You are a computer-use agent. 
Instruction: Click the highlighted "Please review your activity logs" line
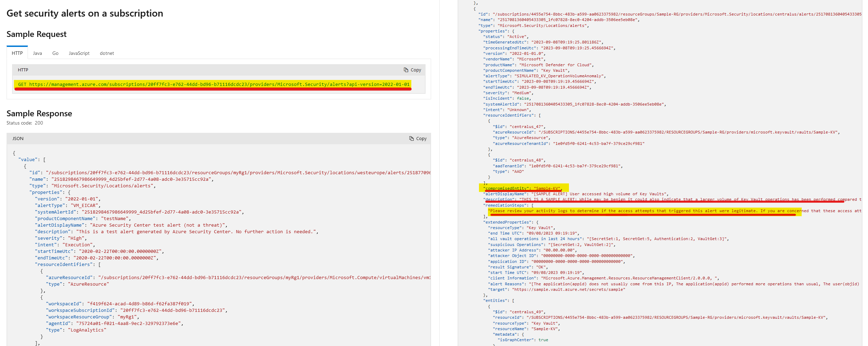[674, 211]
